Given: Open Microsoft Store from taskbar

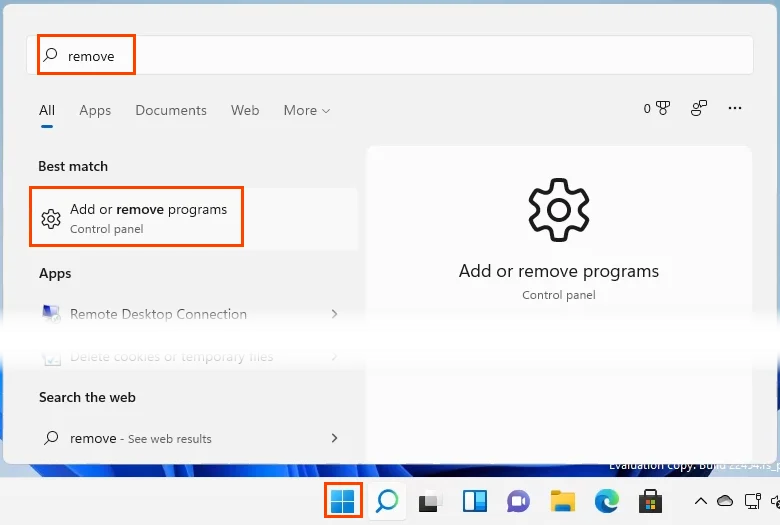Looking at the screenshot, I should (x=650, y=501).
